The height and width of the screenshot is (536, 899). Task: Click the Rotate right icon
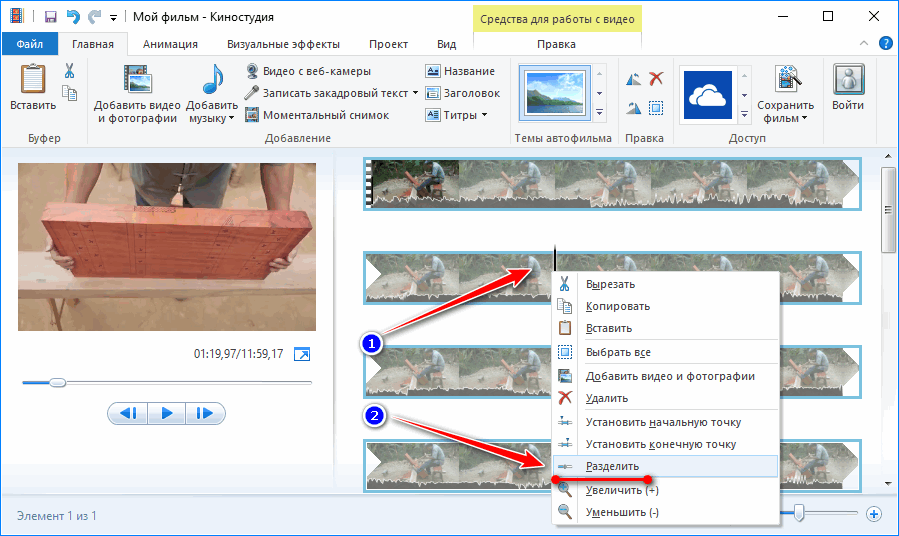pos(634,108)
